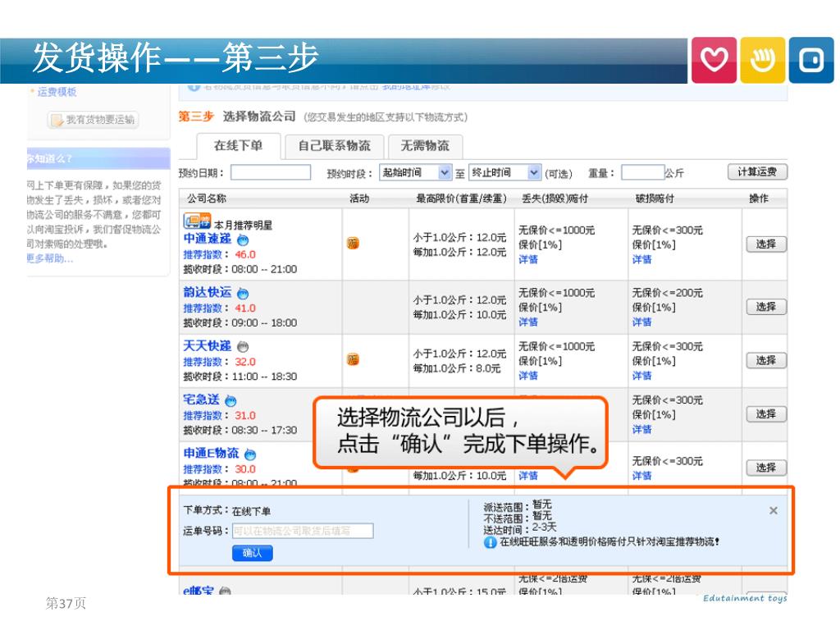Click the 计算运费 button

pos(757,172)
